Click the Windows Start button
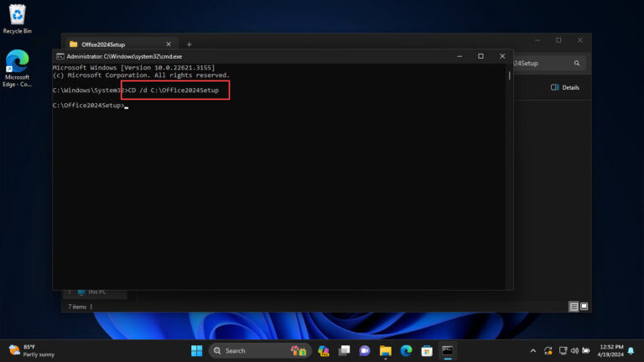644x362 pixels. coord(196,350)
